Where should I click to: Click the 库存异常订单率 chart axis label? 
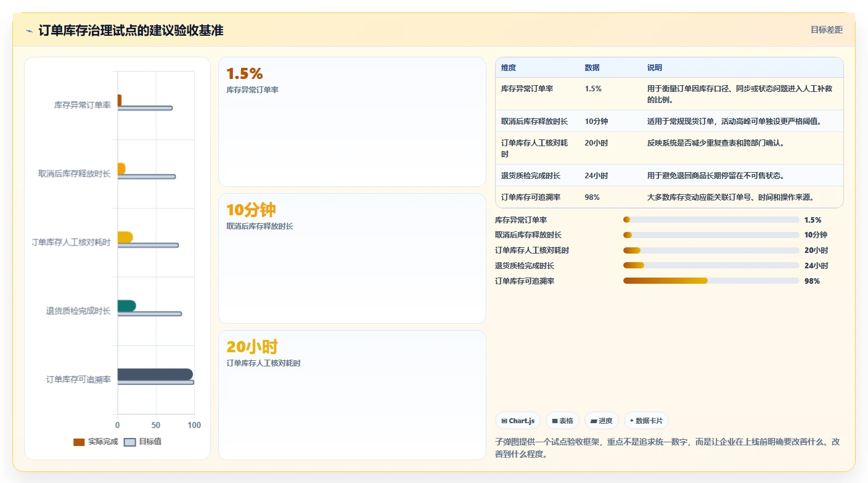pyautogui.click(x=83, y=105)
